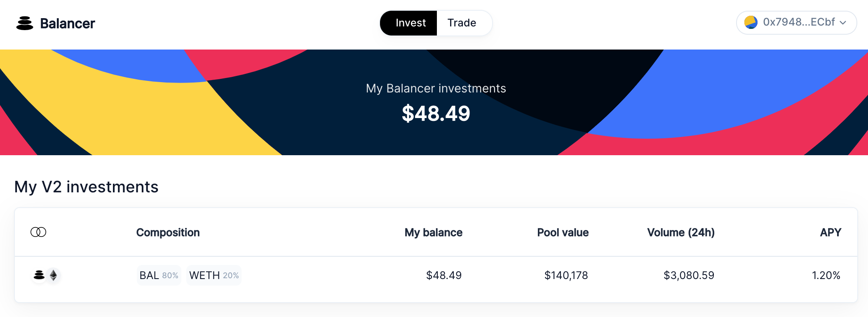Screen dimensions: 868x317
Task: Select the BAL 80% composition chip
Action: tap(159, 275)
